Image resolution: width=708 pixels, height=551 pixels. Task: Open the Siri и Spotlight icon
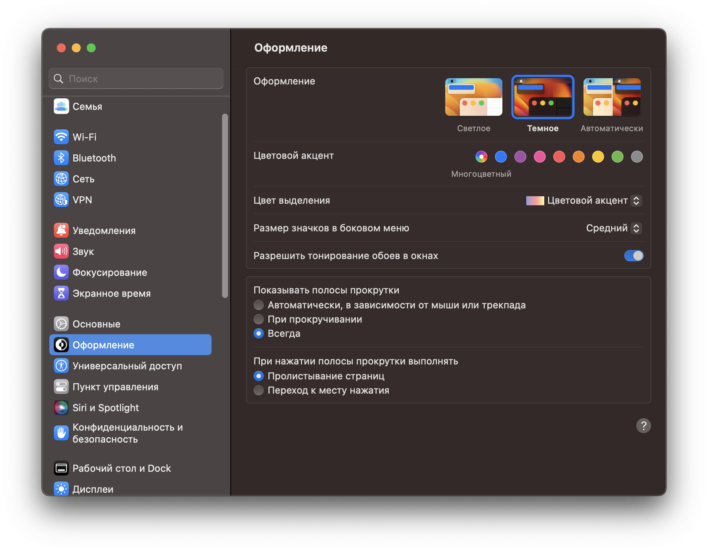61,407
